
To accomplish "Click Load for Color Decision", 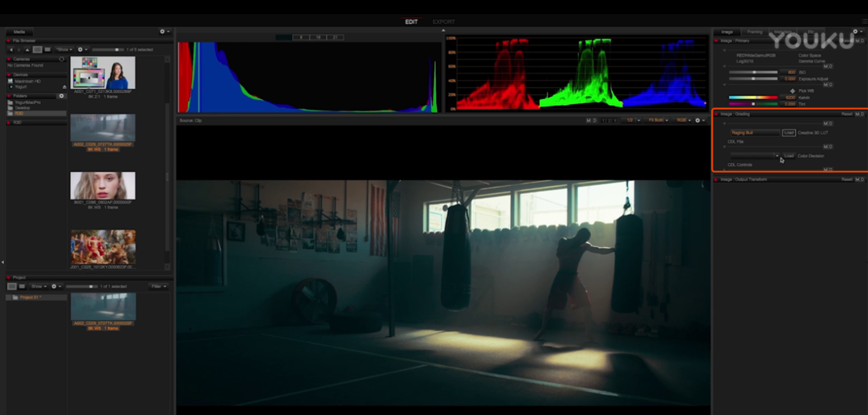I will pyautogui.click(x=789, y=156).
